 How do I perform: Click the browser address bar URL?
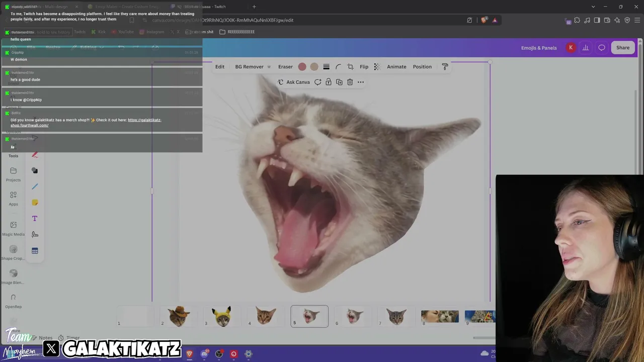[223, 20]
